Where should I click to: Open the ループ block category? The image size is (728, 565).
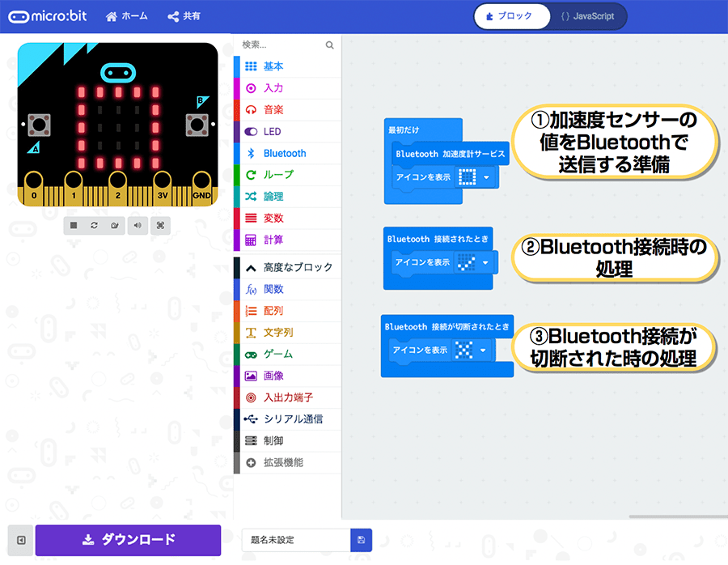pos(287,175)
